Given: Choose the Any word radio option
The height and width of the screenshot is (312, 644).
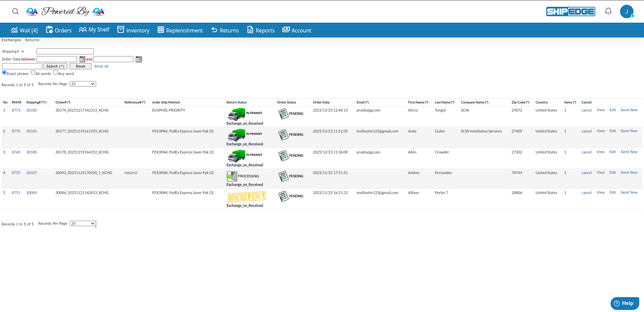Looking at the screenshot, I should click(x=55, y=73).
